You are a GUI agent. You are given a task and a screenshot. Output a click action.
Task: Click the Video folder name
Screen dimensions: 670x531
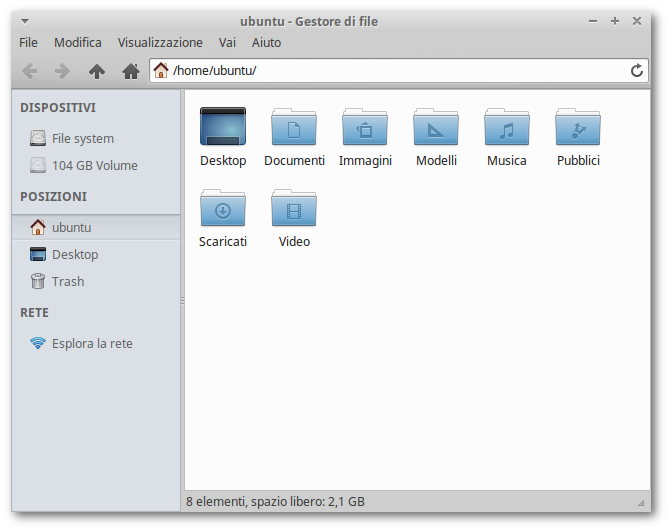click(294, 242)
